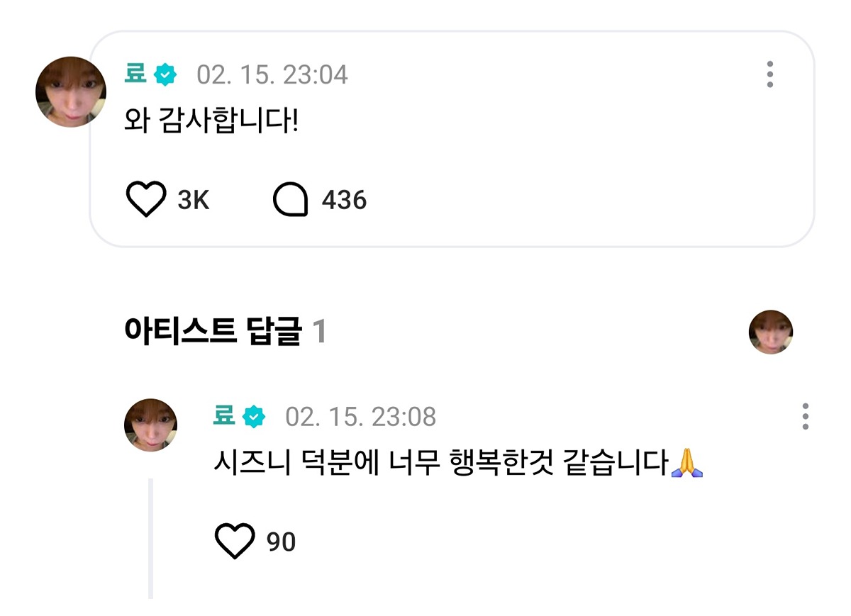Click the 90 like count on reply
Viewport: 851px width, 616px height.
[281, 542]
